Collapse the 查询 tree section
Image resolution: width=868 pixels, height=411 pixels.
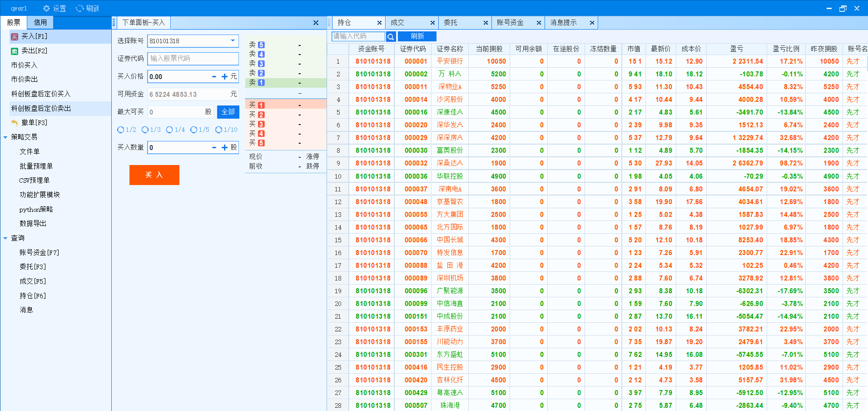coord(5,238)
